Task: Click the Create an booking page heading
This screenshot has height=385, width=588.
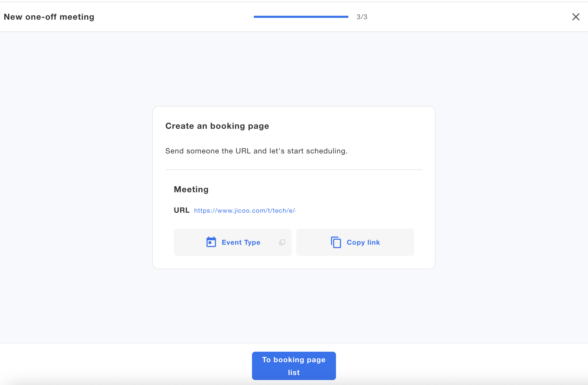Action: (217, 126)
